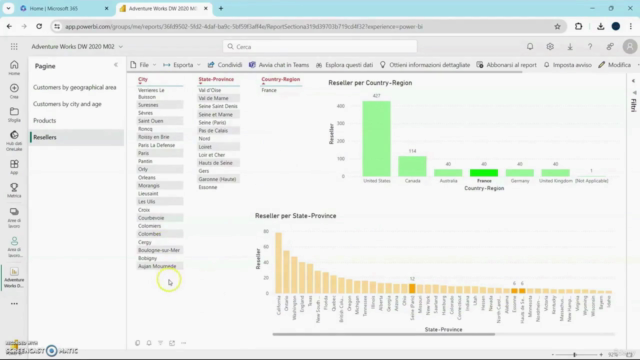Click Ottieni informazioni dettagliate
Image resolution: width=640 pixels, height=360 pixels.
tap(424, 65)
